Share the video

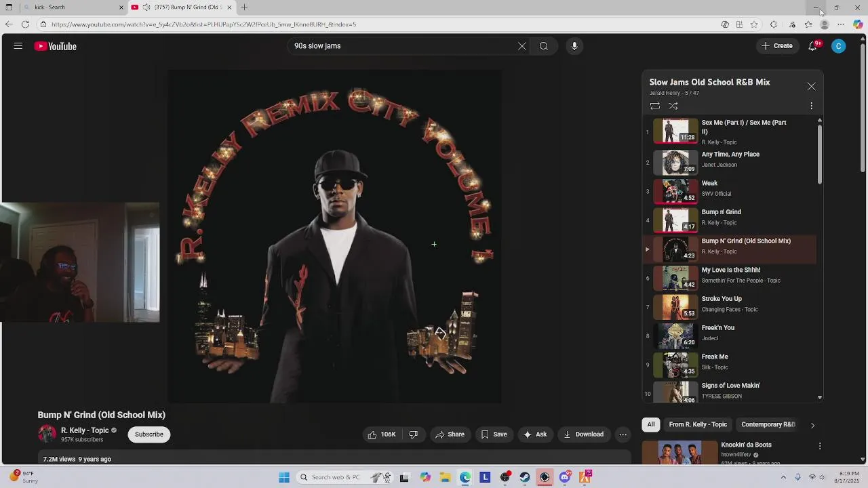pyautogui.click(x=450, y=434)
